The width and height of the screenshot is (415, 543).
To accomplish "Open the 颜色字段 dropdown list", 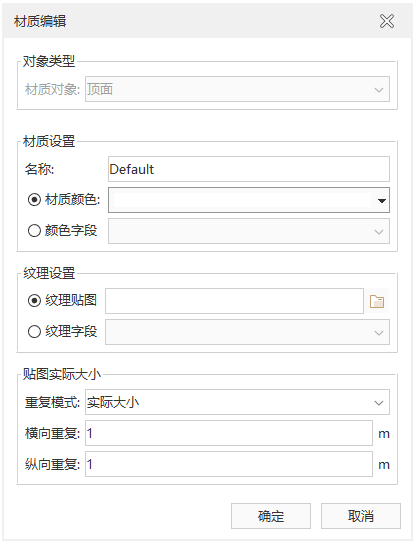I will [x=249, y=231].
